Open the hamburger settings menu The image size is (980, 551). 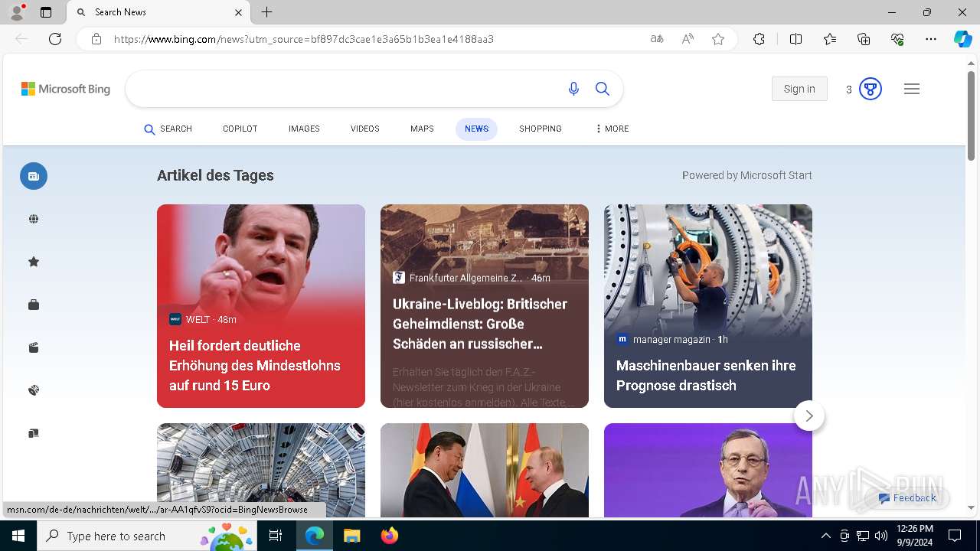911,89
